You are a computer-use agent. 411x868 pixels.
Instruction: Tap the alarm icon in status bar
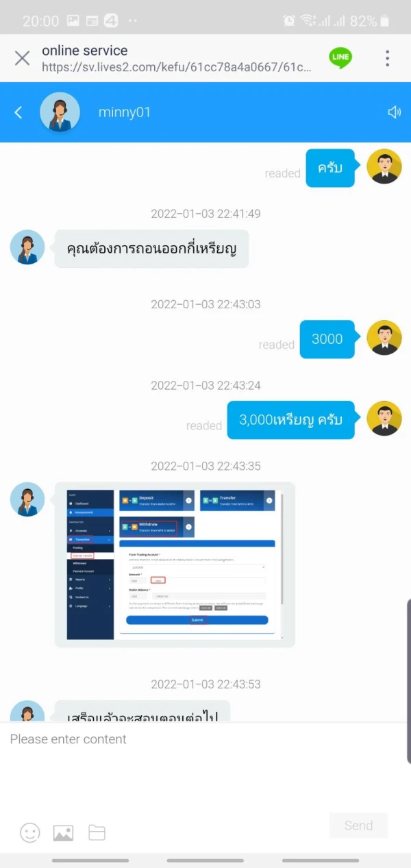[x=288, y=21]
